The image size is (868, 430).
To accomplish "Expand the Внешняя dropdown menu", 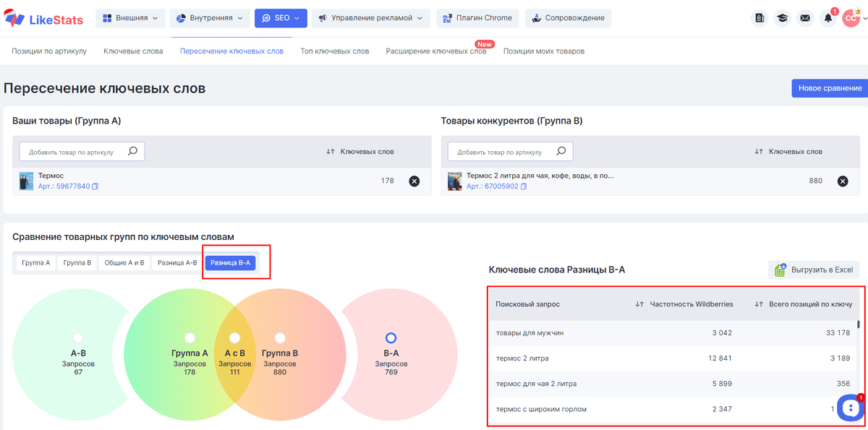I will tap(130, 17).
